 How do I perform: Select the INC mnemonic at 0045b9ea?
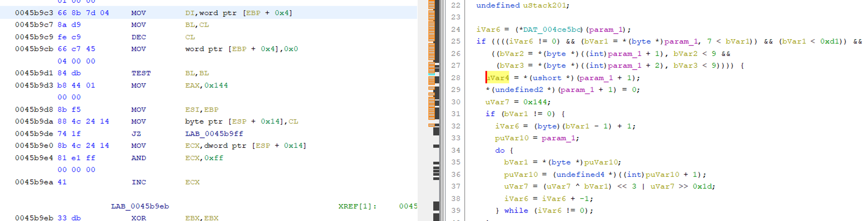tap(138, 182)
